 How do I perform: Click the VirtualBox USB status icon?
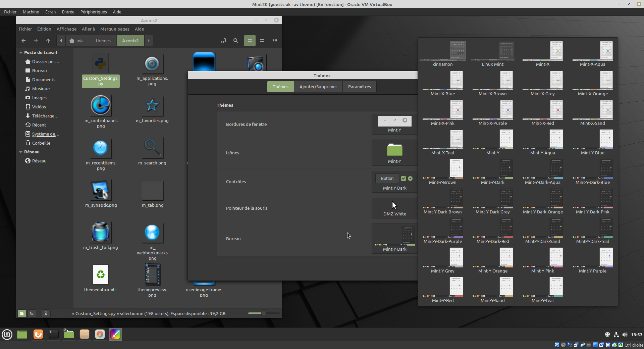click(583, 345)
